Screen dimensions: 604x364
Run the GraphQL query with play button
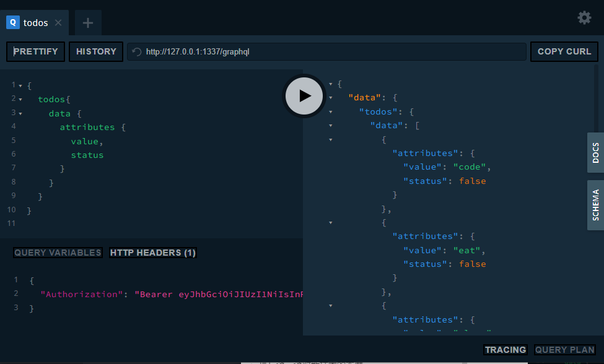click(x=304, y=95)
